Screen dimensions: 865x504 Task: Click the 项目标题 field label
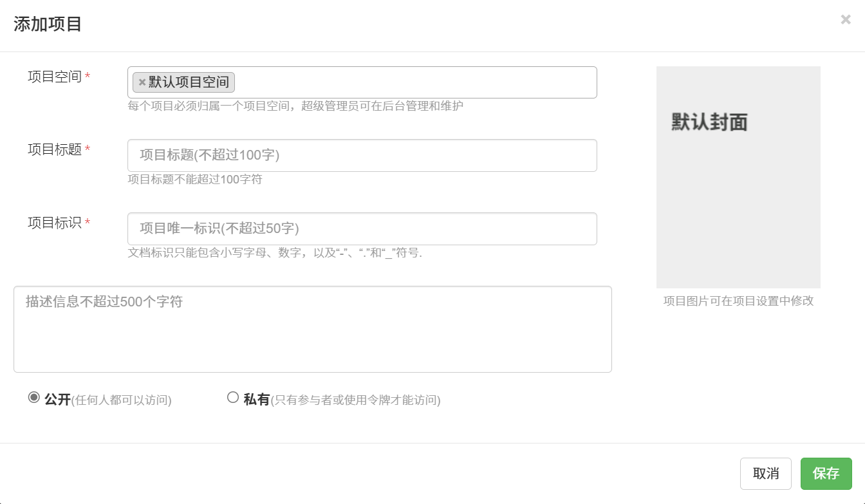click(55, 150)
